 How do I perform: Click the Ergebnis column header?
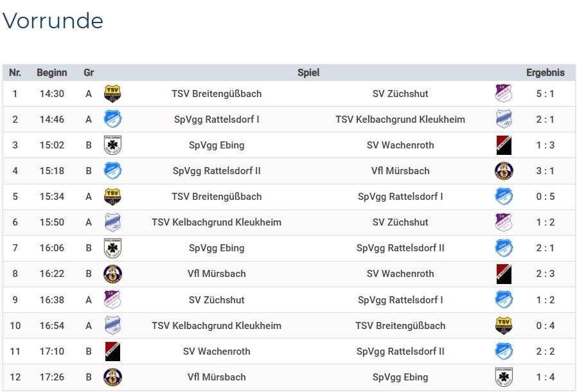[545, 73]
